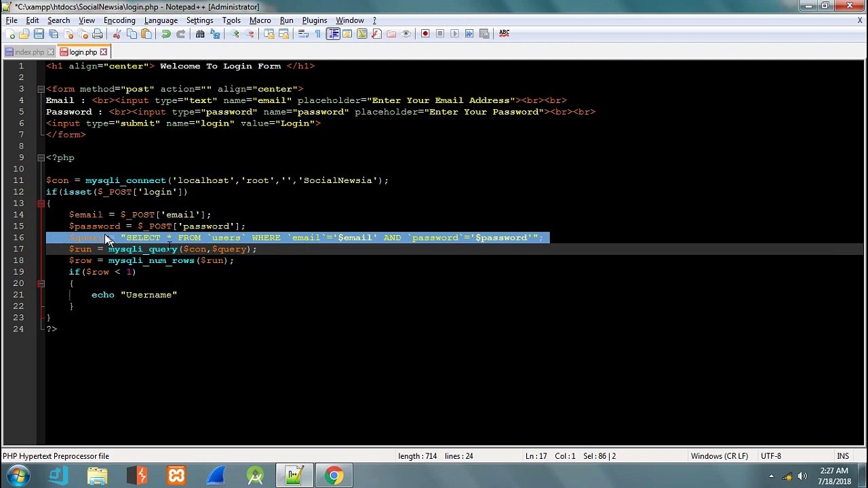Viewport: 868px width, 488px height.
Task: Close document X at menu bar right
Action: point(860,20)
